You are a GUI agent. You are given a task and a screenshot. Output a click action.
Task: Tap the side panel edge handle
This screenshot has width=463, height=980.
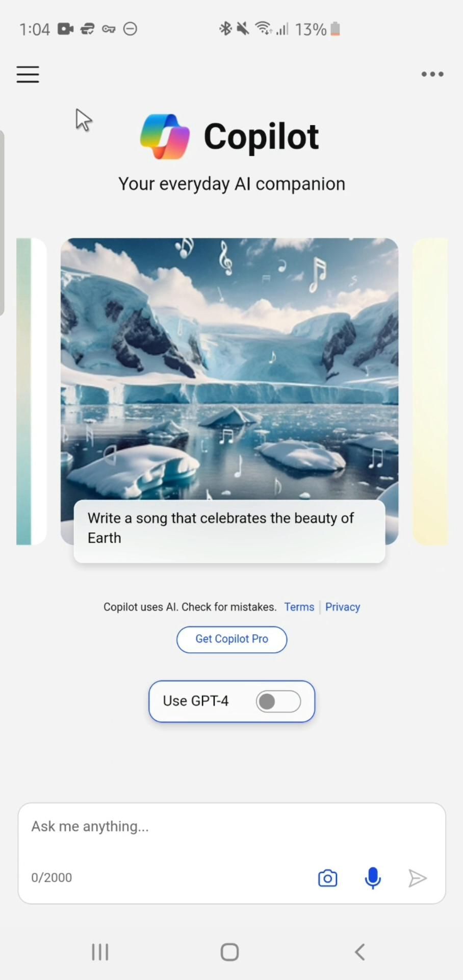pos(2,223)
